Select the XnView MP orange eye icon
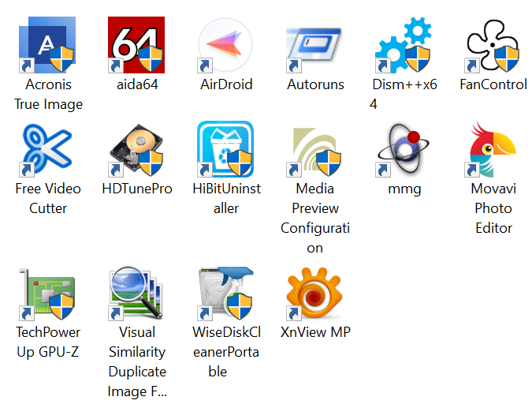 [314, 293]
